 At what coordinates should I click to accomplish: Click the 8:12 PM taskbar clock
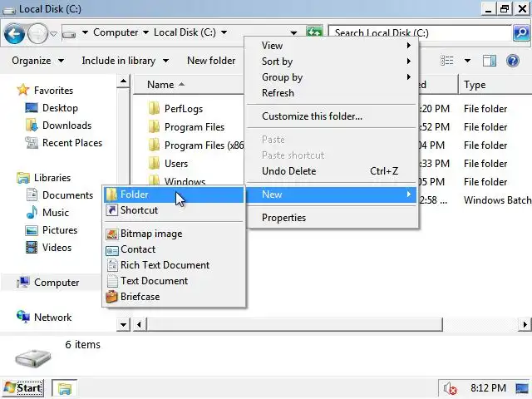[488, 388]
